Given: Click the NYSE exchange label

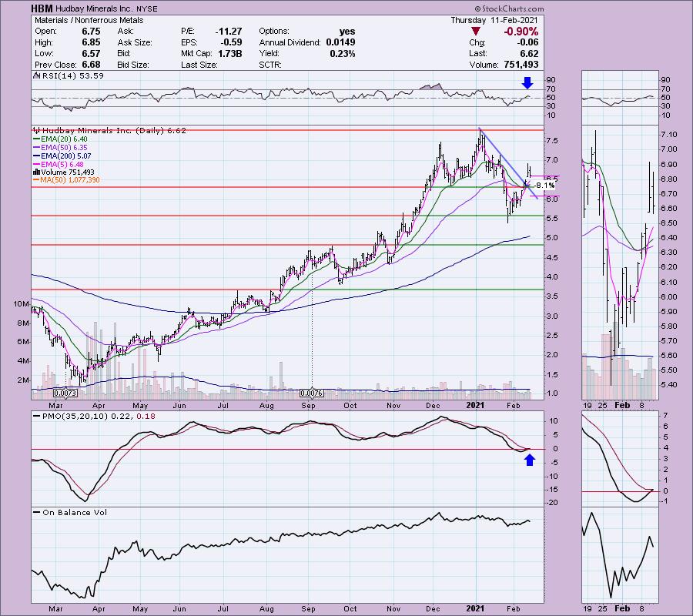Looking at the screenshot, I should pos(146,8).
